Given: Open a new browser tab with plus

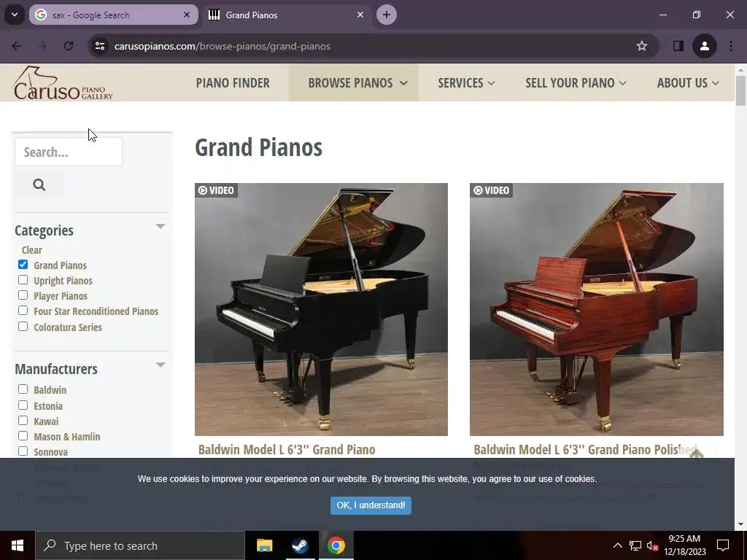Looking at the screenshot, I should 387,15.
